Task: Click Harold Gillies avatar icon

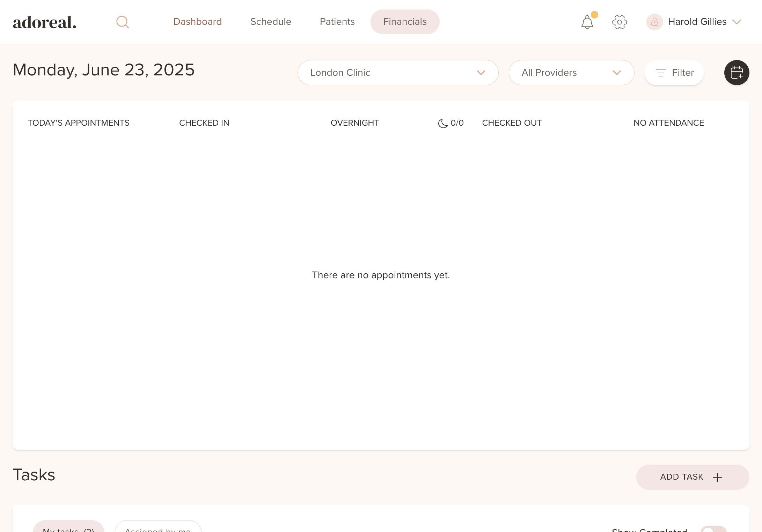Action: [654, 22]
